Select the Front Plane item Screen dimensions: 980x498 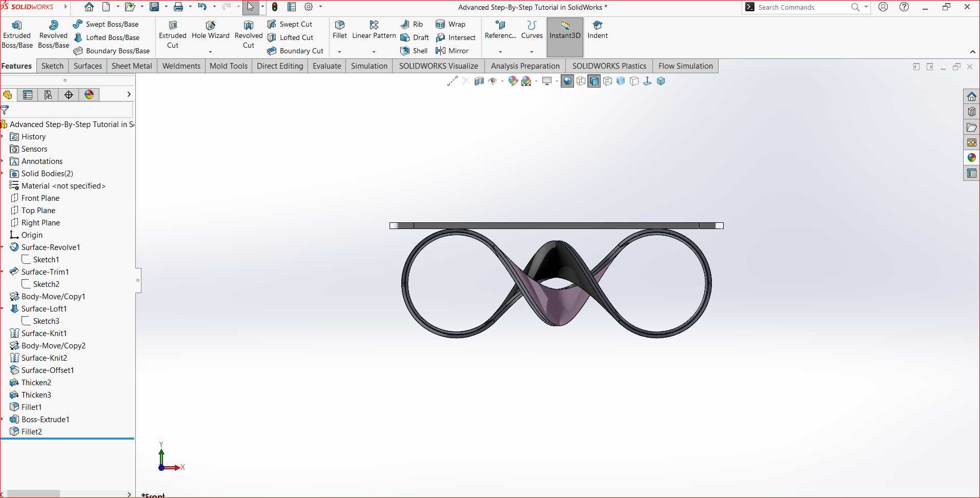40,198
